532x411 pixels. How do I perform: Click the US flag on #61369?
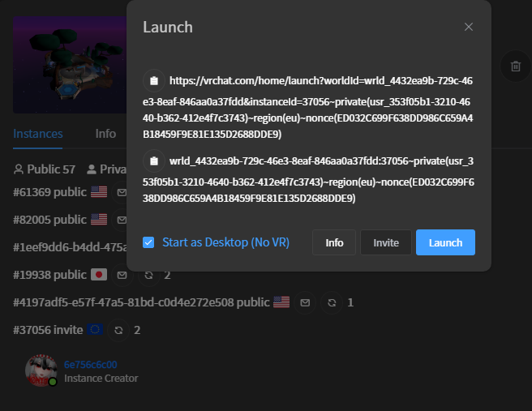point(99,192)
